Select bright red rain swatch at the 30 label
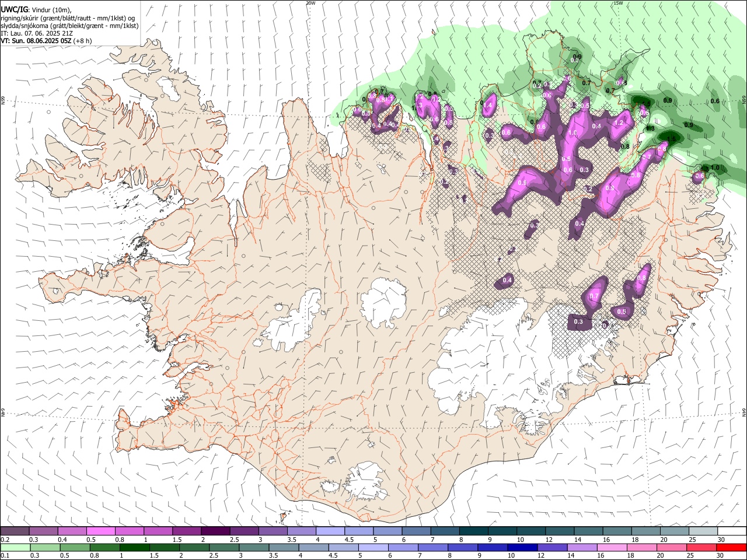Viewport: 747px width, 560px height. tap(731, 548)
